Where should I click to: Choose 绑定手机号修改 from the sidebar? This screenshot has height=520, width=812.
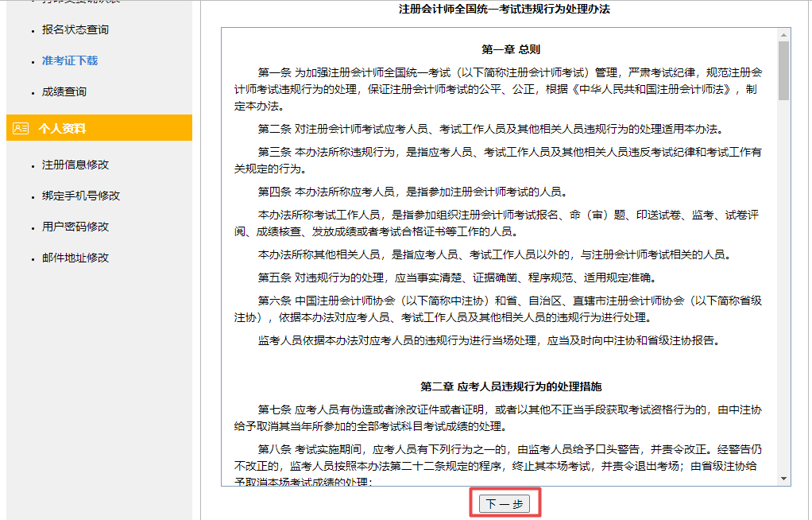coord(81,196)
